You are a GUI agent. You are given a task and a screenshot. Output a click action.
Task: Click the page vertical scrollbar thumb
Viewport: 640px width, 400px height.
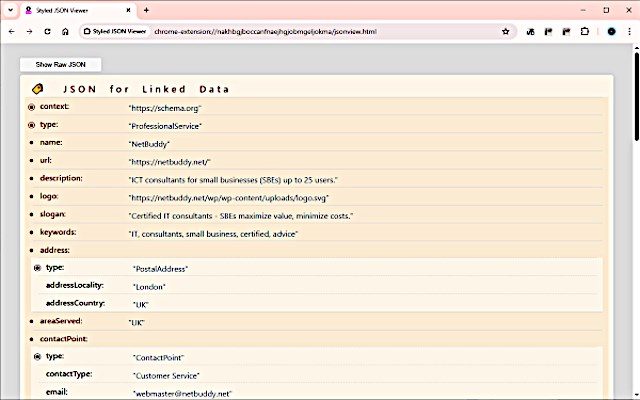(637, 96)
